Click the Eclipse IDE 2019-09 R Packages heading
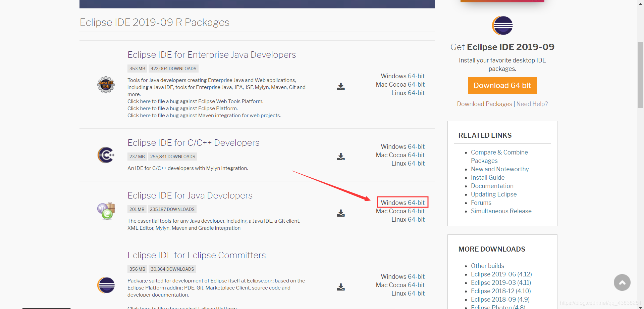This screenshot has height=309, width=644. coord(155,23)
